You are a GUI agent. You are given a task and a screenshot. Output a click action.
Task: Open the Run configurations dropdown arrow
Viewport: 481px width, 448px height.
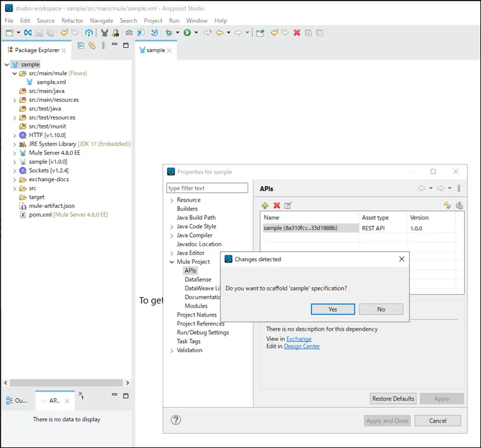coord(196,32)
